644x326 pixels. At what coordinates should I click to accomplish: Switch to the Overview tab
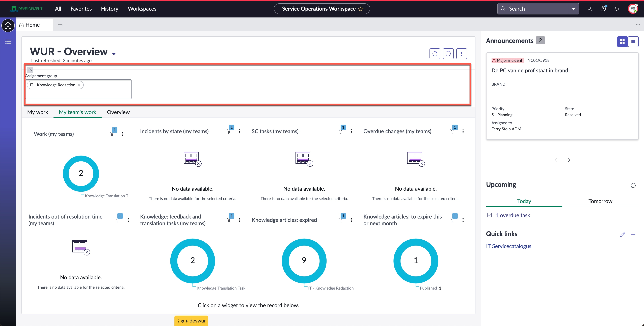pyautogui.click(x=118, y=112)
